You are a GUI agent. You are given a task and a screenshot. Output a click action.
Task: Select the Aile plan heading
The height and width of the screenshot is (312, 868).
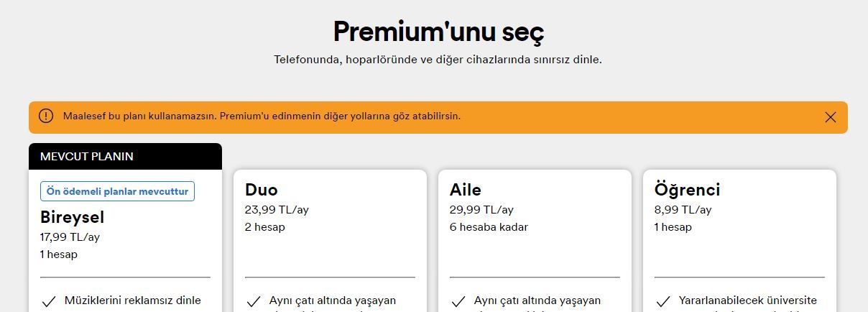click(x=466, y=190)
